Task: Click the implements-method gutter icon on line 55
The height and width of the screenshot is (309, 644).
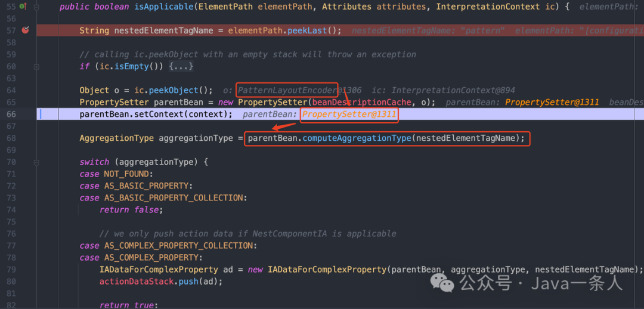Action: [22, 6]
